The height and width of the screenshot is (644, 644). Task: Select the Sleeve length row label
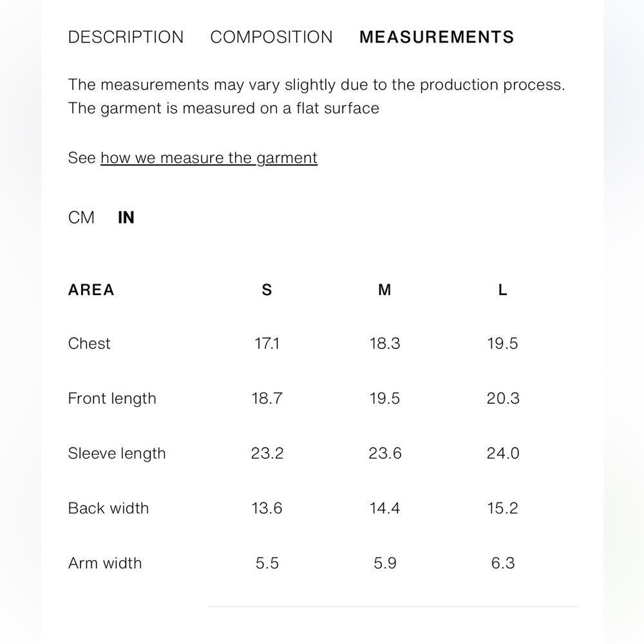pos(117,453)
